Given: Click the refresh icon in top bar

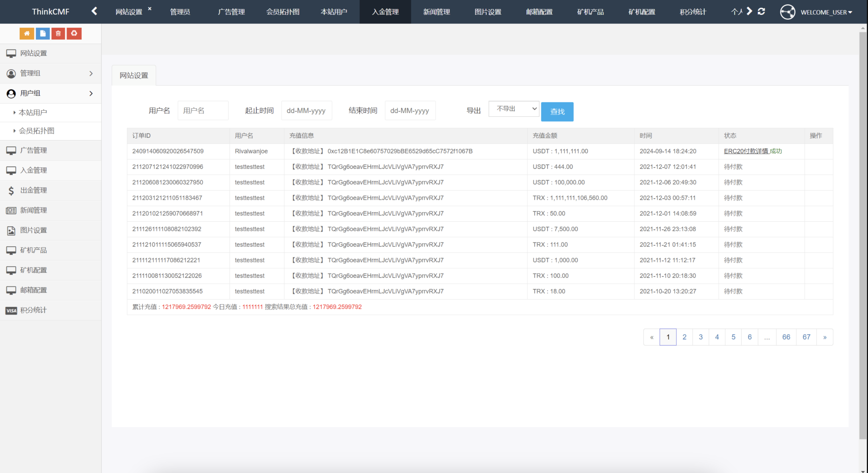Looking at the screenshot, I should tap(761, 12).
